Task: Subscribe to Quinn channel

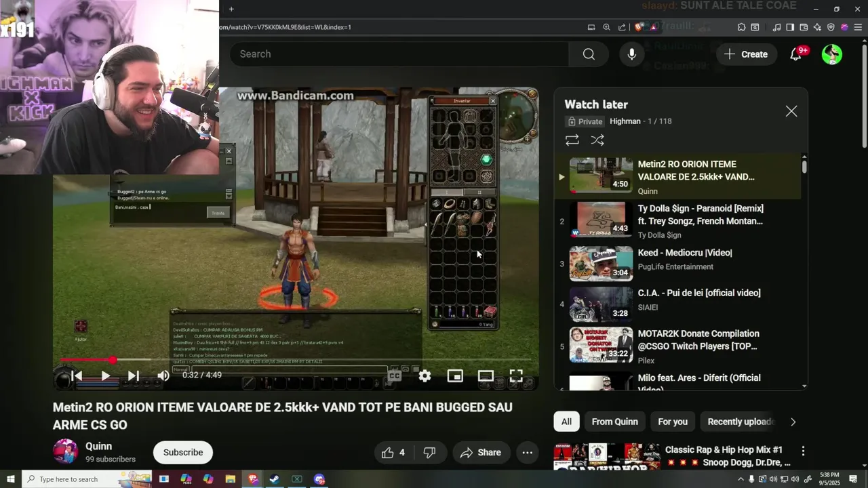Action: 183,453
